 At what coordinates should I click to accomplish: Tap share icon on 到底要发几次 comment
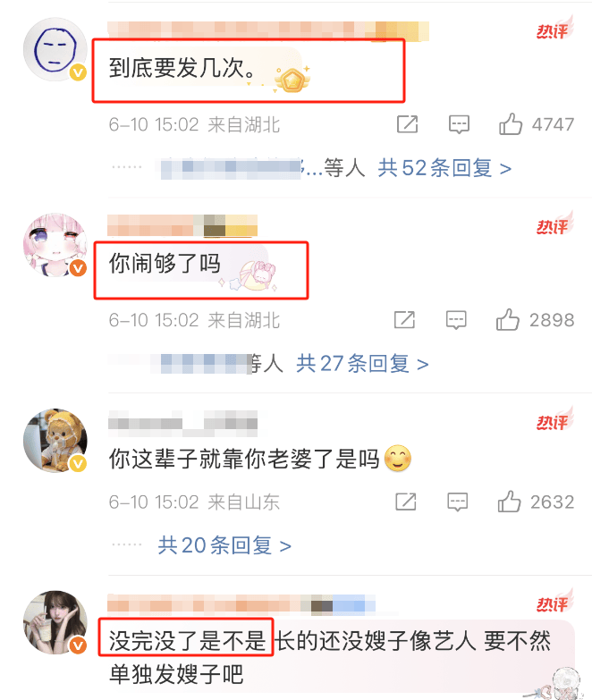click(407, 124)
